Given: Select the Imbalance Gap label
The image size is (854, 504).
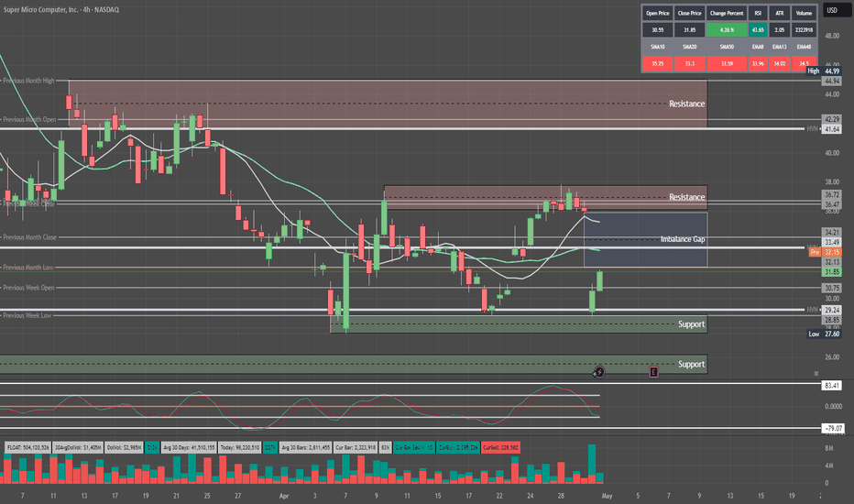Looking at the screenshot, I should 683,238.
